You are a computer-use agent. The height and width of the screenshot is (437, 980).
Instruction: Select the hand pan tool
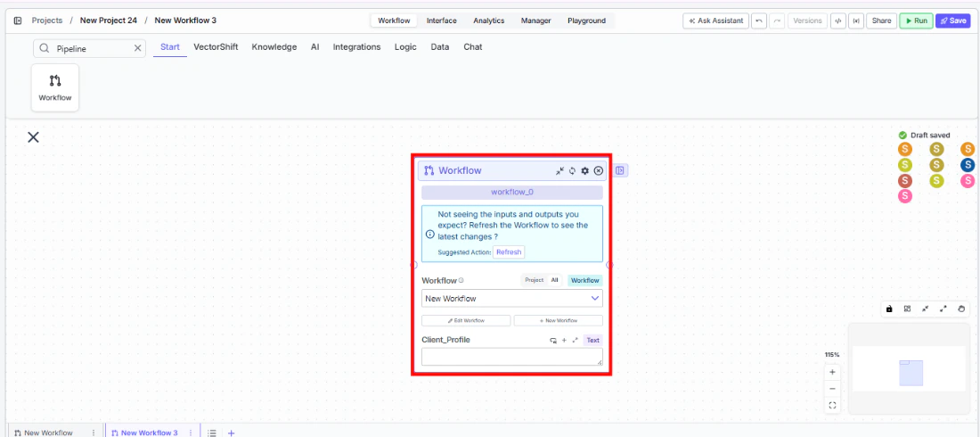point(961,309)
